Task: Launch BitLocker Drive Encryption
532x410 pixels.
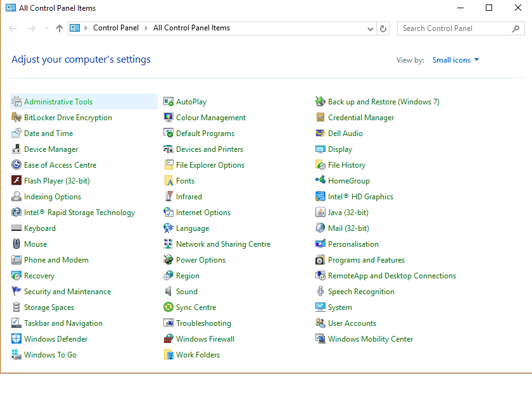Action: (x=66, y=117)
